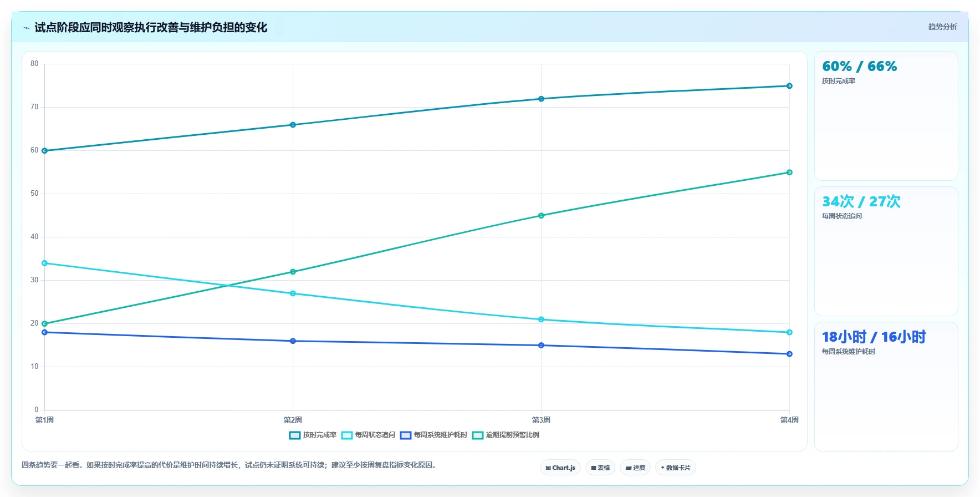Select the 进度 pill button

coord(635,468)
